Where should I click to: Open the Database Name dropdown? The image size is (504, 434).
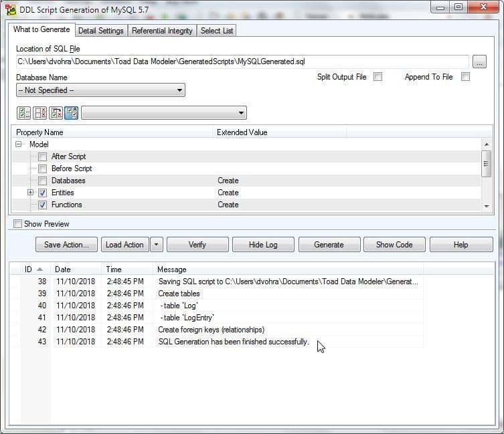(x=100, y=90)
